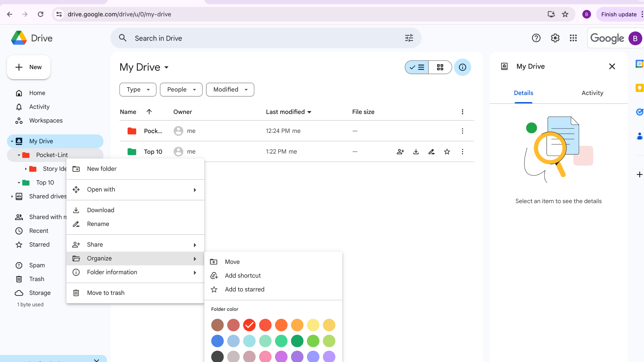Screen dimensions: 644x362
Task: Toggle the details info panel
Action: tap(462, 67)
